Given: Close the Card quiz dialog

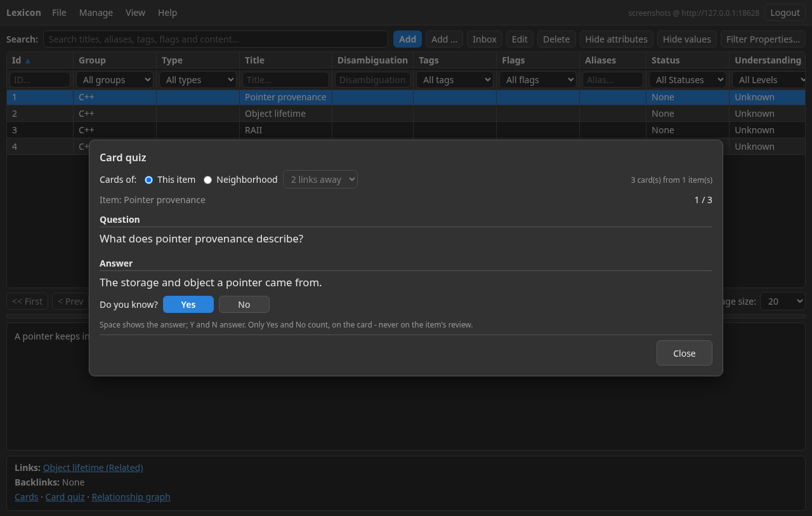Looking at the screenshot, I should (684, 353).
